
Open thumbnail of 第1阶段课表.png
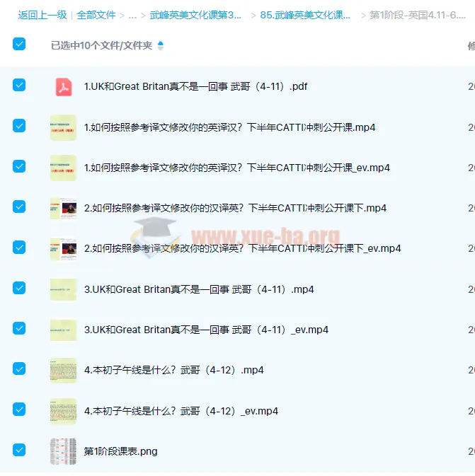pyautogui.click(x=63, y=451)
